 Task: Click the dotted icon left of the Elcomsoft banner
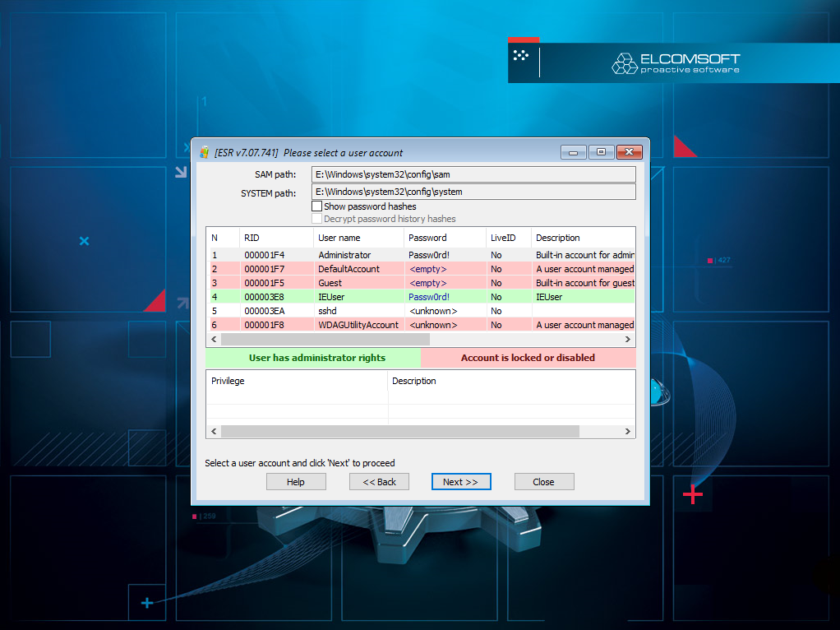click(x=521, y=54)
